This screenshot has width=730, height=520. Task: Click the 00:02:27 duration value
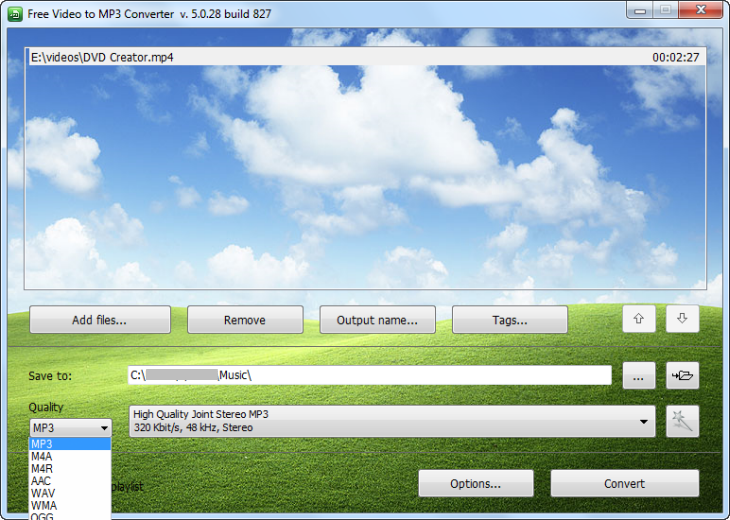[x=676, y=57]
